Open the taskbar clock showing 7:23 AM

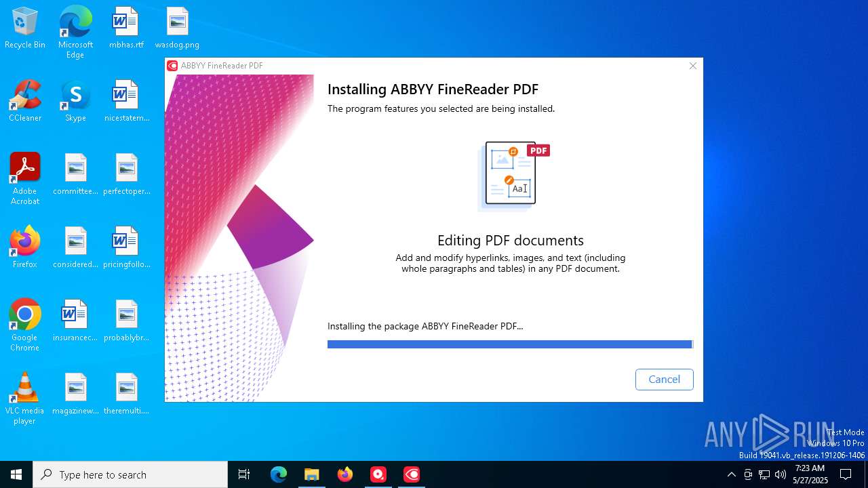[x=810, y=474]
